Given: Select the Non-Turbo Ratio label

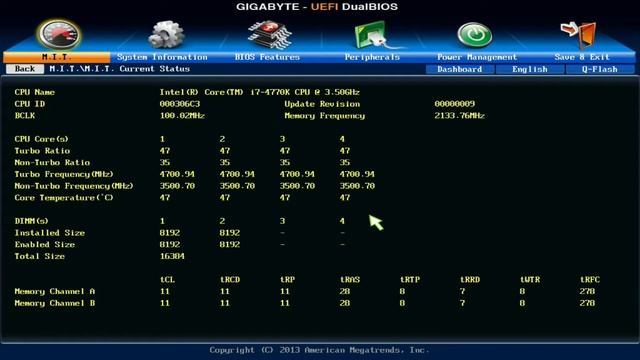Looking at the screenshot, I should 52,162.
